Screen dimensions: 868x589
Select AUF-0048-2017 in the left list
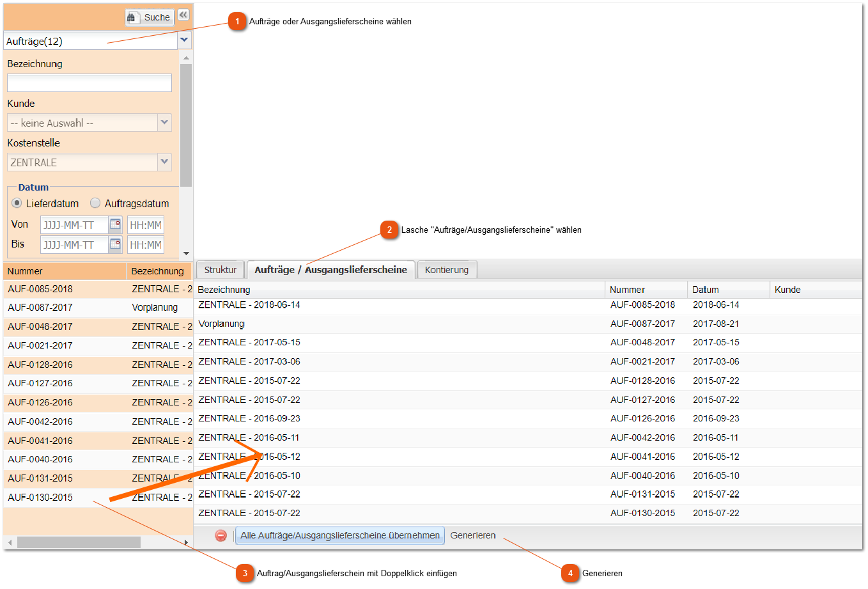click(98, 327)
